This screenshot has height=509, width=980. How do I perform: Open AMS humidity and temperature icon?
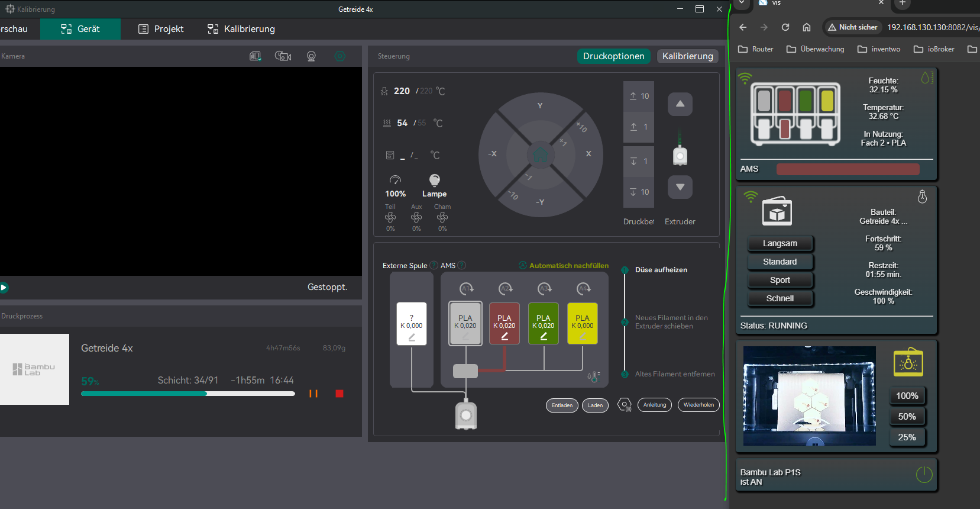click(594, 376)
